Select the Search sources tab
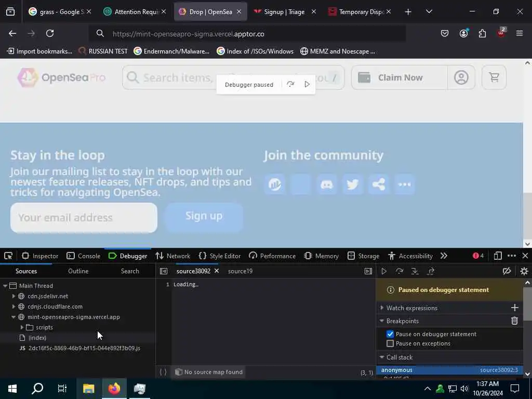Screen dimensions: 532x399 [x=130, y=271]
